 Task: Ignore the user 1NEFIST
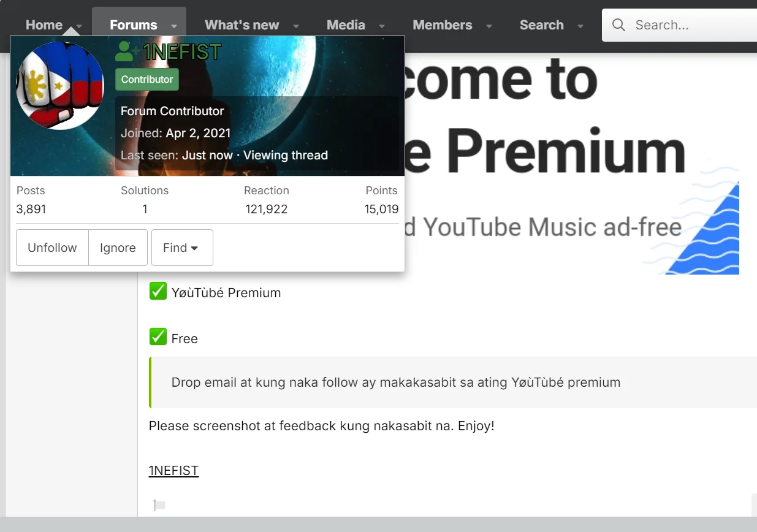(x=118, y=248)
